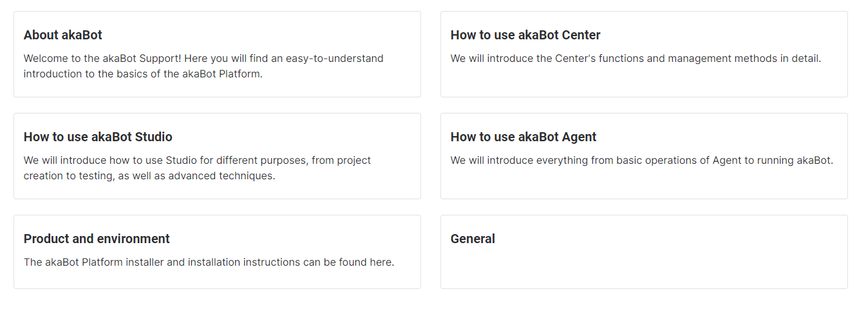Click the 'We will introduce how to use Studio' line
The image size is (868, 316).
click(x=197, y=161)
